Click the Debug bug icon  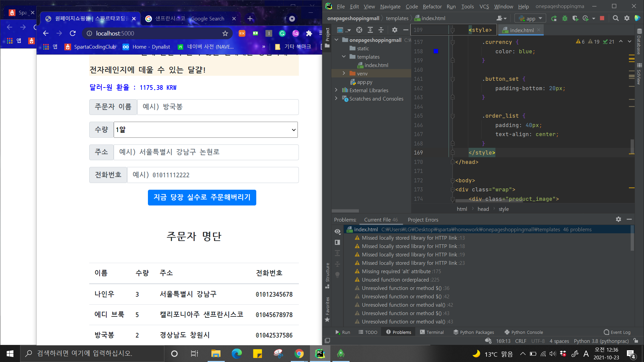pos(565,18)
